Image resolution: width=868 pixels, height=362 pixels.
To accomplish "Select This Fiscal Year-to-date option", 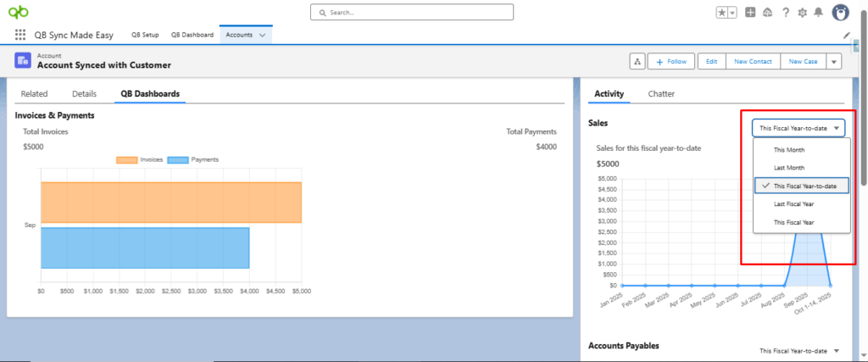I will pyautogui.click(x=802, y=186).
